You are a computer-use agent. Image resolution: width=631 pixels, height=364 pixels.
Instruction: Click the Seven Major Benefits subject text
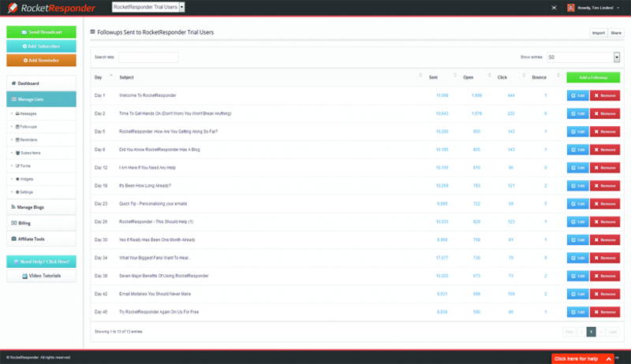pos(164,276)
